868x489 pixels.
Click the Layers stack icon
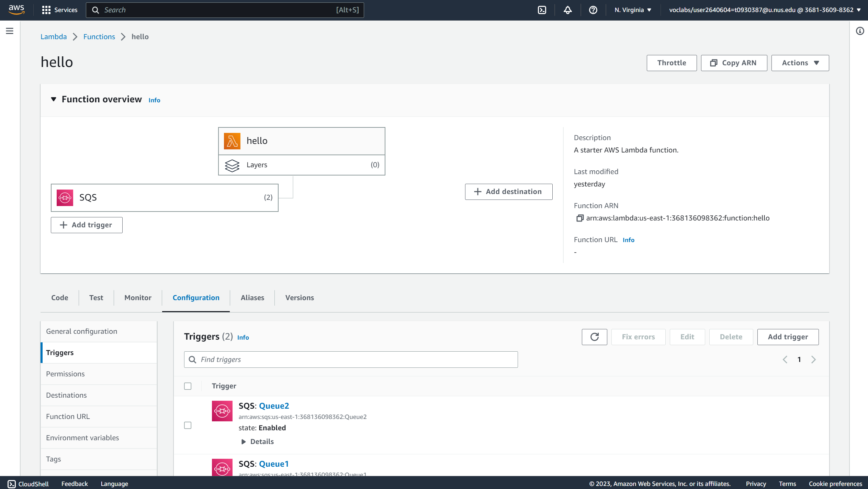(232, 165)
